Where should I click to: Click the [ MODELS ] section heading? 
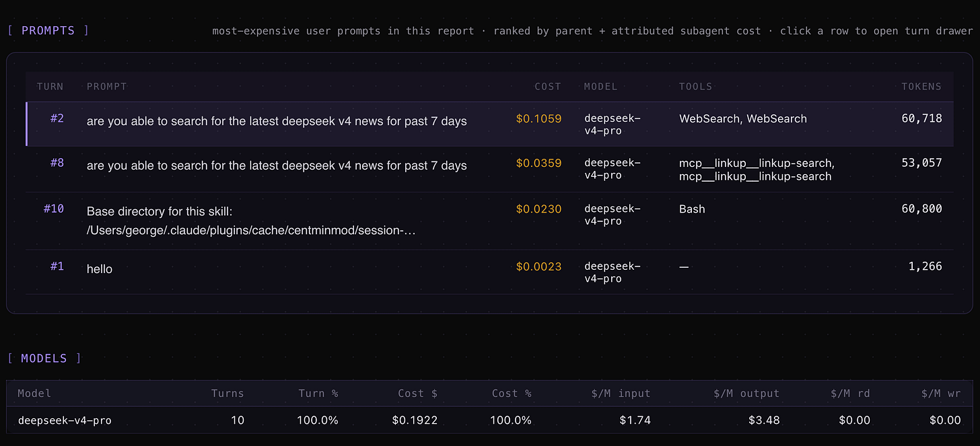(x=44, y=359)
